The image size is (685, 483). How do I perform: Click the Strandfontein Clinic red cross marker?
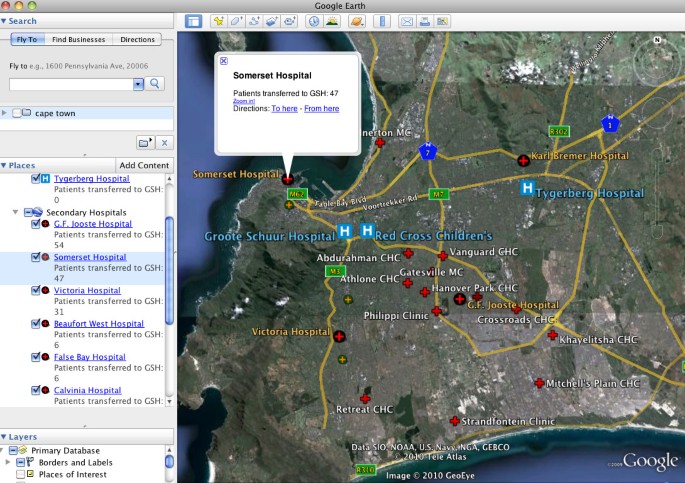(x=455, y=421)
